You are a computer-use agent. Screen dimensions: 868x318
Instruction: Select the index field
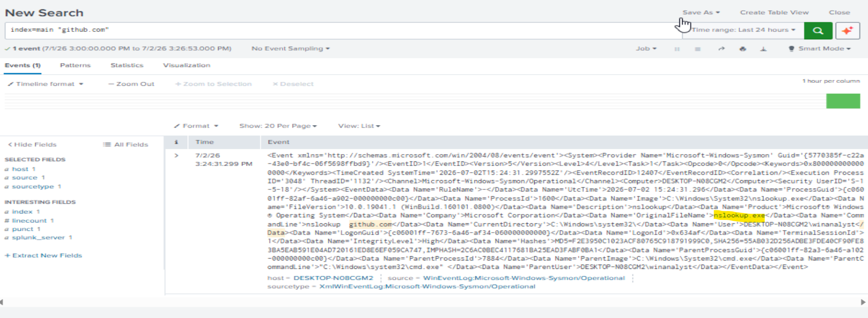[x=22, y=212]
